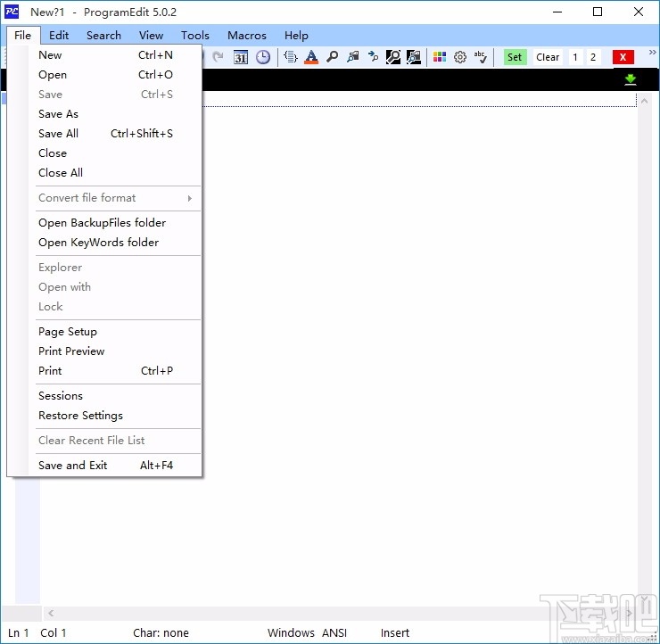Open the File menu
Viewport: 660px width, 644px height.
tap(22, 36)
